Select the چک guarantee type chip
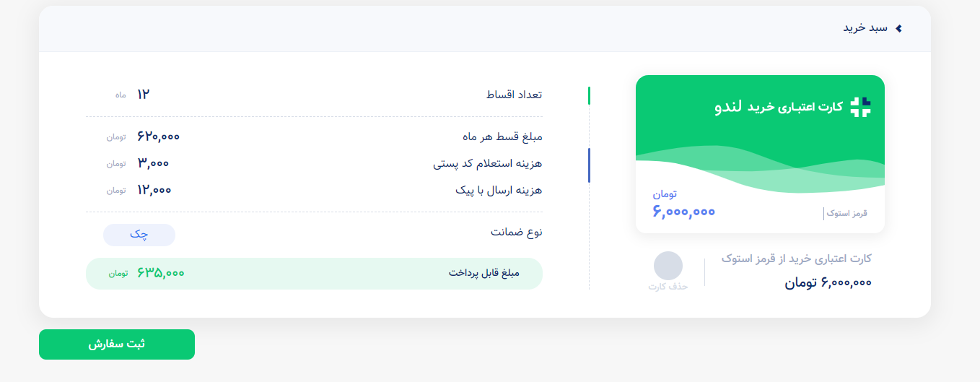 pyautogui.click(x=139, y=235)
